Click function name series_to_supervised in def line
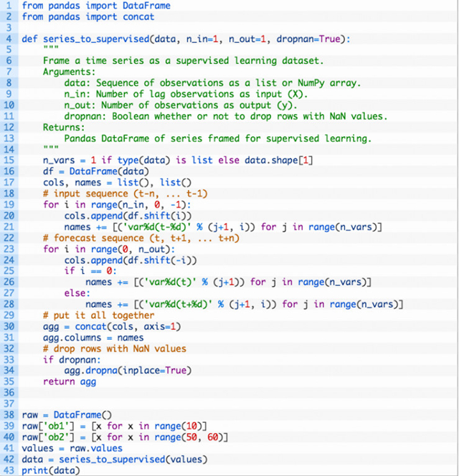The width and height of the screenshot is (459, 476). click(96, 39)
